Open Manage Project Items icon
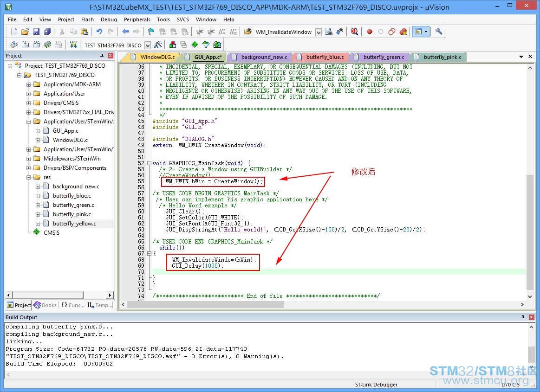The width and height of the screenshot is (540, 392). pyautogui.click(x=173, y=45)
